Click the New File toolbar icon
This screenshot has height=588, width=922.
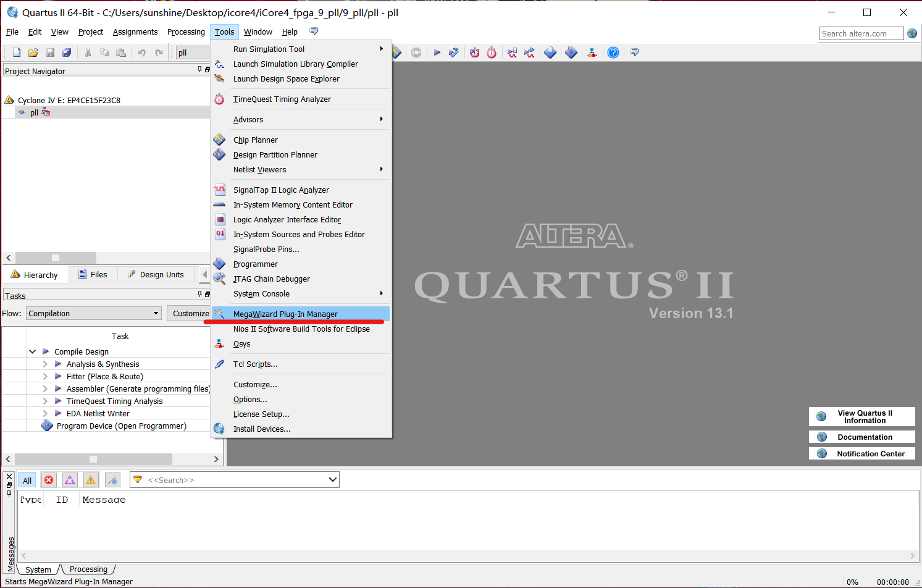click(x=17, y=52)
